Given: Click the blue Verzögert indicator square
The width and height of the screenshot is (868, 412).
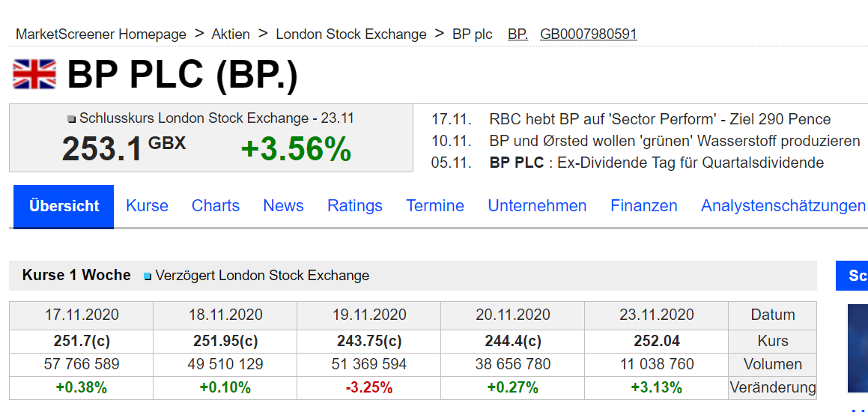Looking at the screenshot, I should pos(148,276).
